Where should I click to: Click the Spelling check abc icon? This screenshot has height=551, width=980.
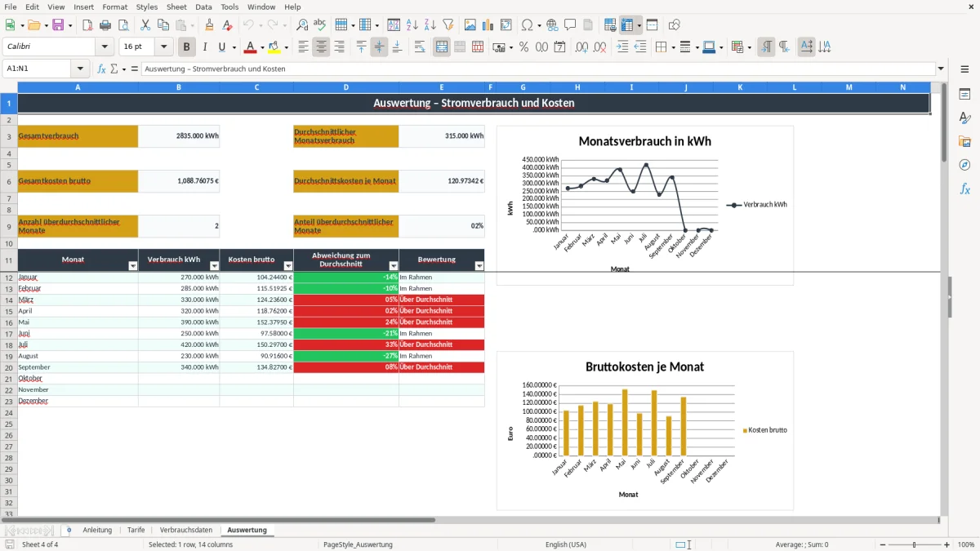pyautogui.click(x=320, y=25)
